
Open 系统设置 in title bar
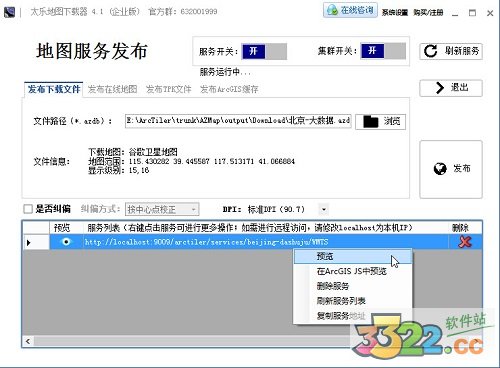395,13
